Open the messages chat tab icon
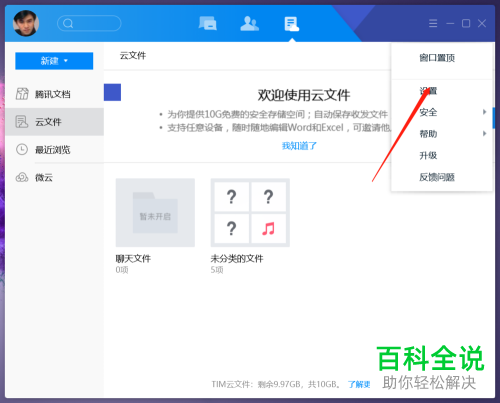500x403 pixels. tap(208, 23)
